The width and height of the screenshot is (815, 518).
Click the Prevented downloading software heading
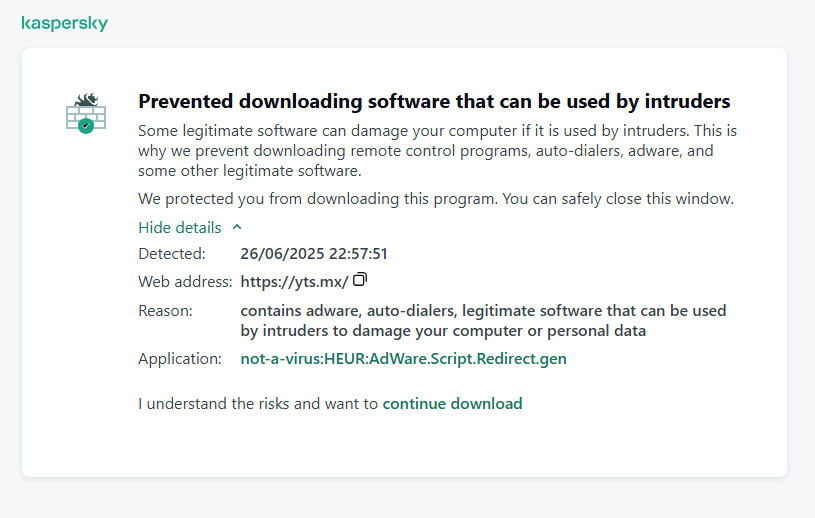tap(434, 101)
